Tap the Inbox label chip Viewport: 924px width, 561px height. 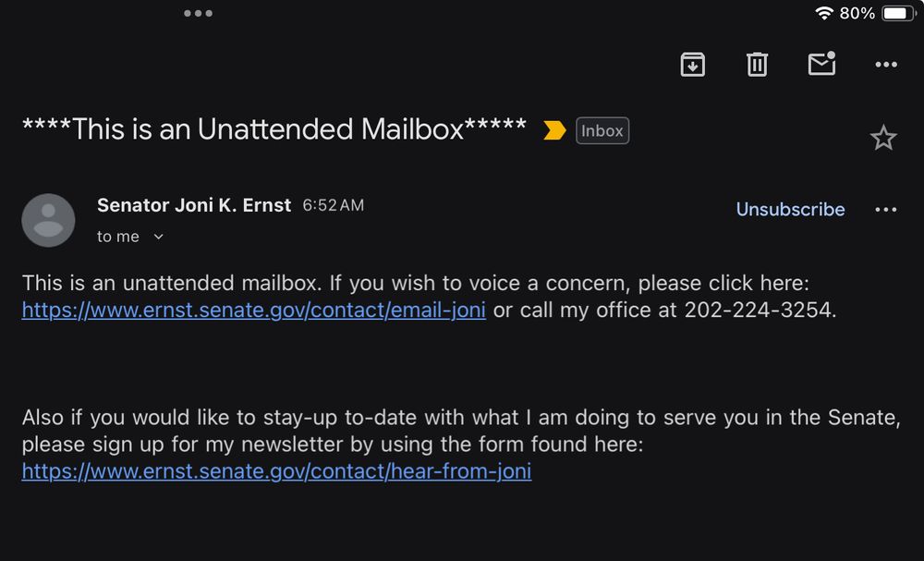tap(602, 131)
